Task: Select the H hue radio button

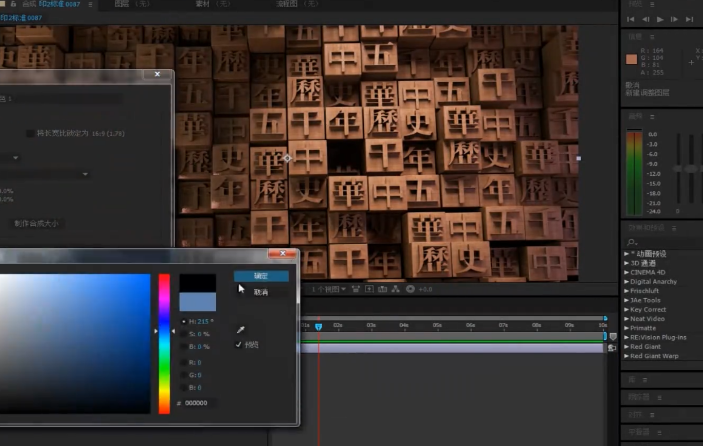Action: tap(182, 321)
